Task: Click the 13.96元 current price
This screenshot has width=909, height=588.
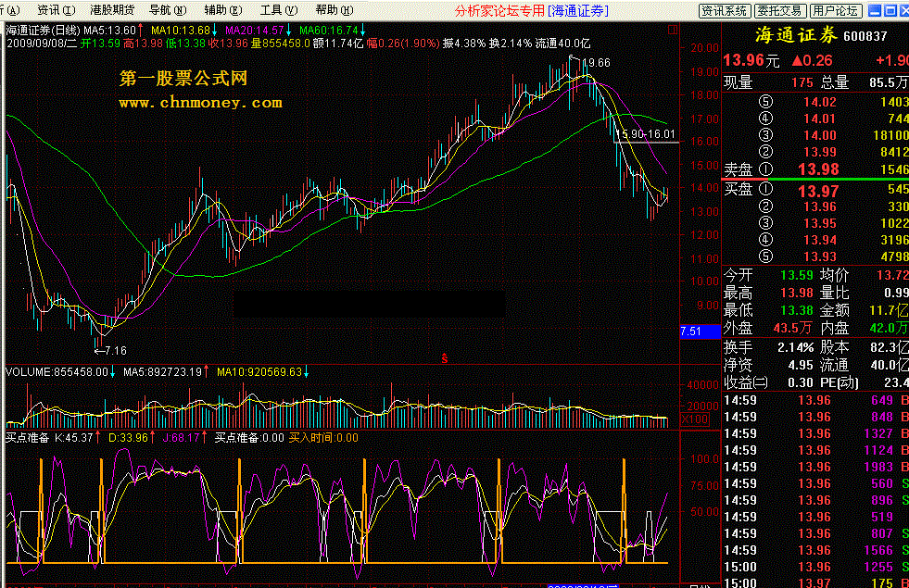Action: 751,60
